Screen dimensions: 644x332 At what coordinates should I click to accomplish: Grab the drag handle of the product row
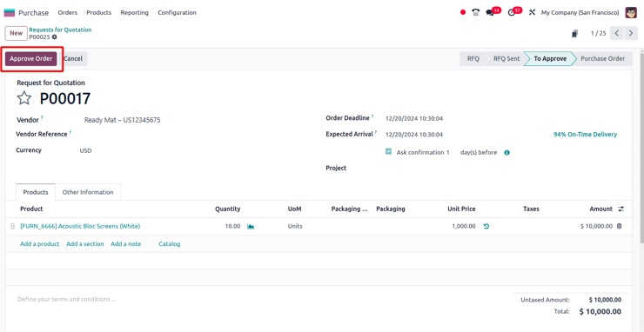pos(12,226)
